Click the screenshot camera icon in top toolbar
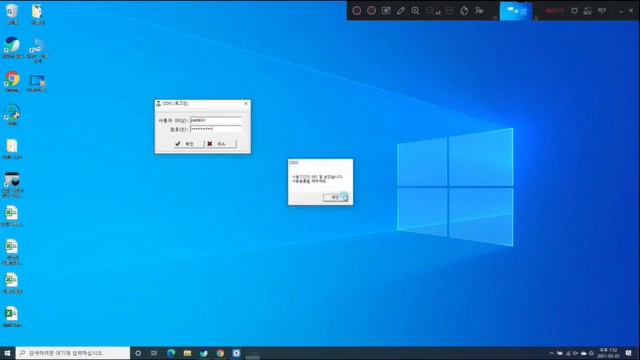 click(386, 11)
